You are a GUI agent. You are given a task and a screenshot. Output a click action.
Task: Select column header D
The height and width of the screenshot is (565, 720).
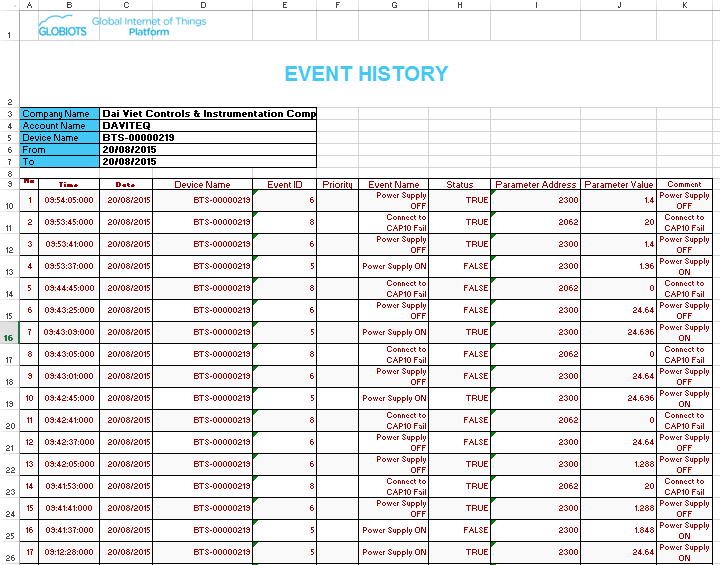pyautogui.click(x=202, y=5)
